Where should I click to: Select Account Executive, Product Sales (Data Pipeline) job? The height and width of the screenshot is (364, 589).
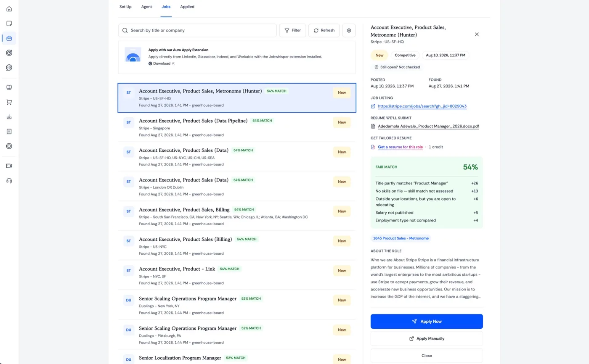pos(237,127)
